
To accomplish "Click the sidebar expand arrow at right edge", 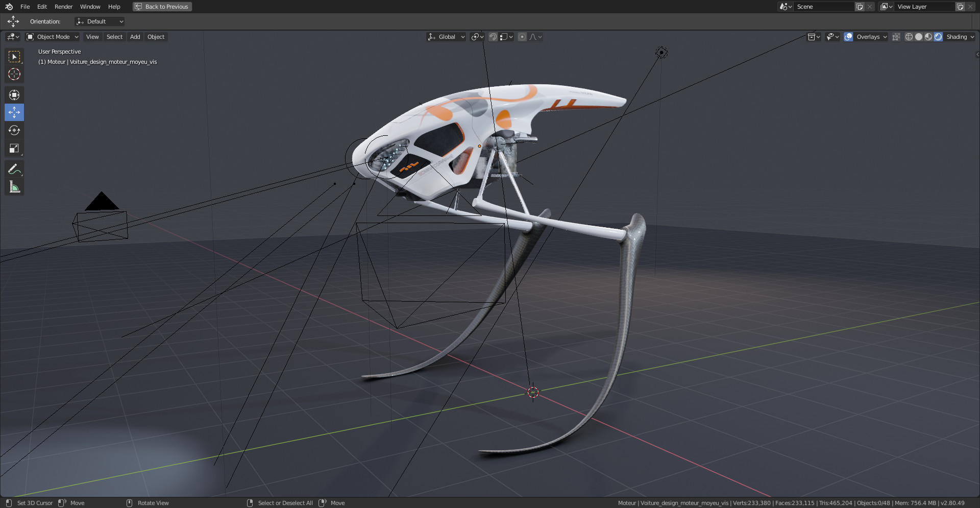I will pos(977,55).
